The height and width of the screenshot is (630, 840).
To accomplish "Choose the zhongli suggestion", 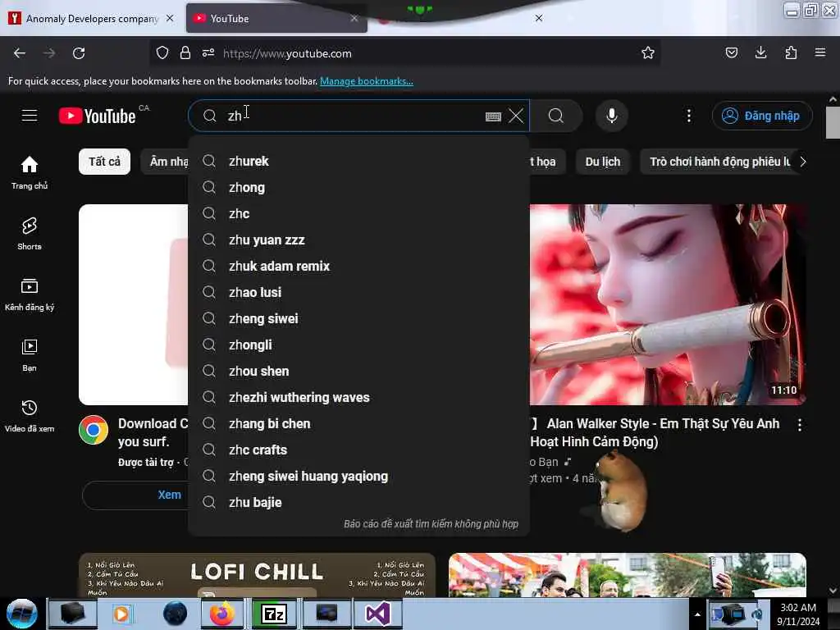I will coord(359,345).
